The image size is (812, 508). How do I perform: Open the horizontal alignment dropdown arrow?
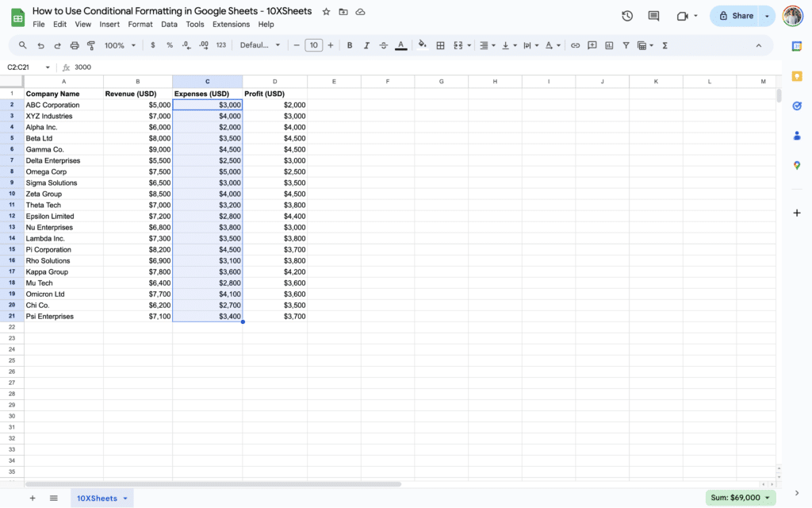pos(493,45)
